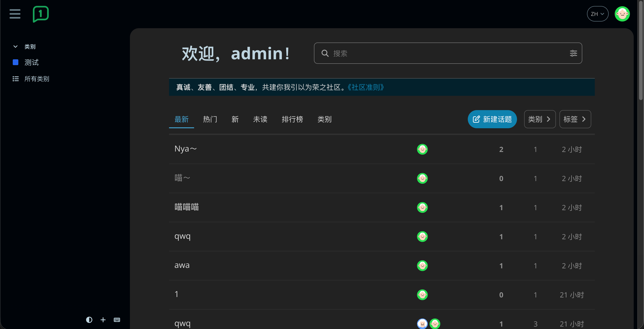The height and width of the screenshot is (329, 644).
Task: Open the topic titled Nya～
Action: [x=186, y=149]
